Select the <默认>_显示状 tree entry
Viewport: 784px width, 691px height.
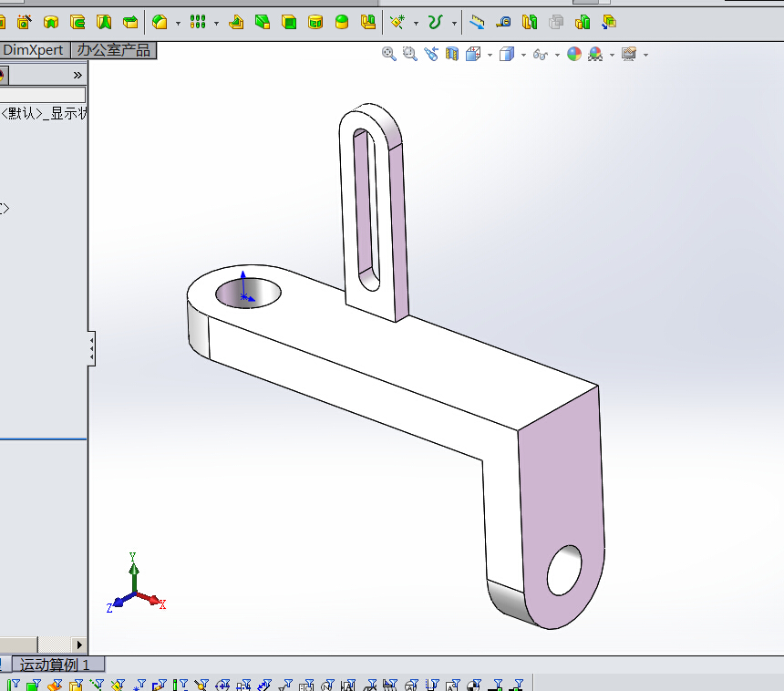(x=44, y=114)
